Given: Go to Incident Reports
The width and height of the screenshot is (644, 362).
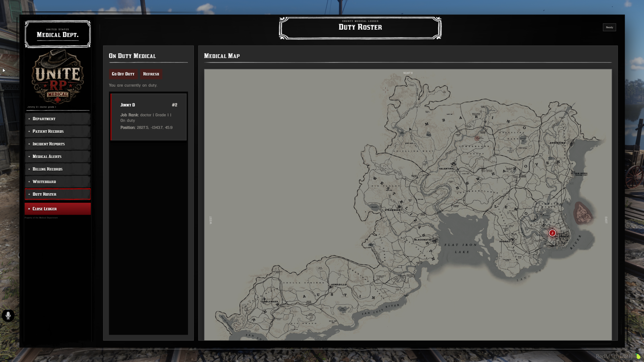Looking at the screenshot, I should 58,144.
